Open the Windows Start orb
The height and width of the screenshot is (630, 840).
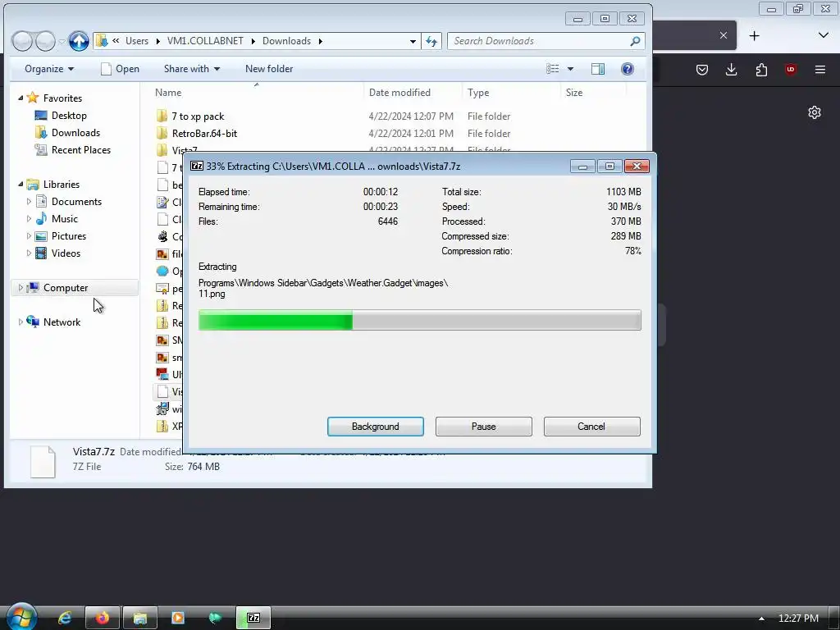[21, 617]
